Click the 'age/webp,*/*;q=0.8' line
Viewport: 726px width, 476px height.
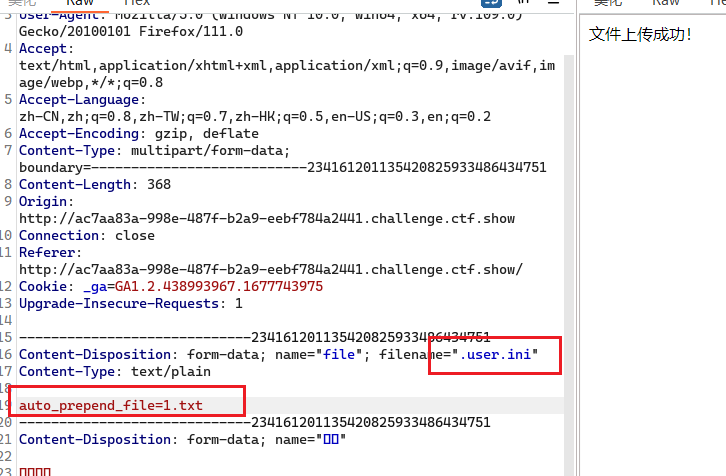pos(91,82)
